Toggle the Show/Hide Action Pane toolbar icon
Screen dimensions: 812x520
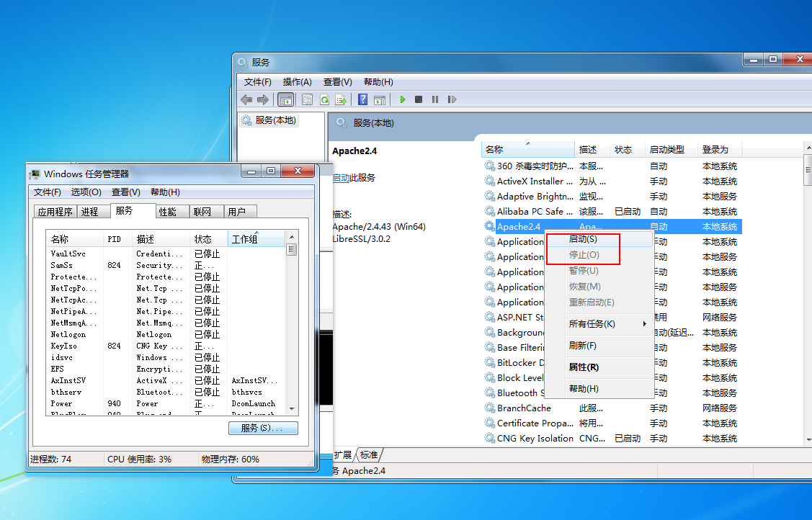tap(380, 99)
